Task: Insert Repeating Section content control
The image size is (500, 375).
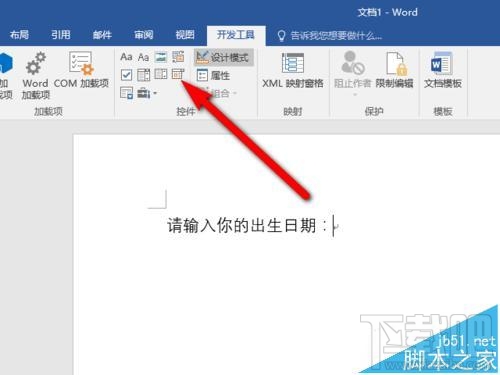Action: click(x=127, y=93)
